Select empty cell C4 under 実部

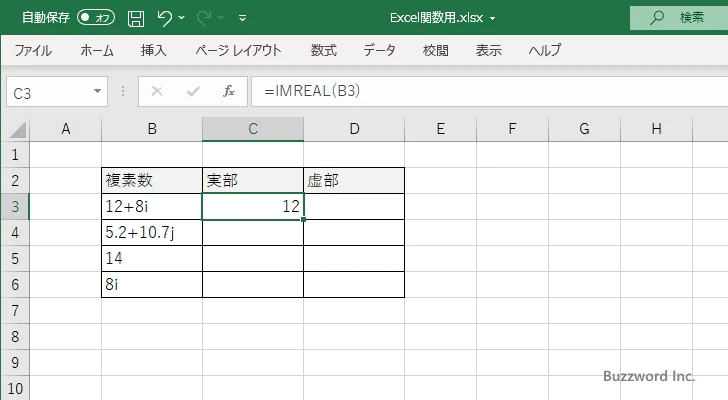click(x=253, y=232)
